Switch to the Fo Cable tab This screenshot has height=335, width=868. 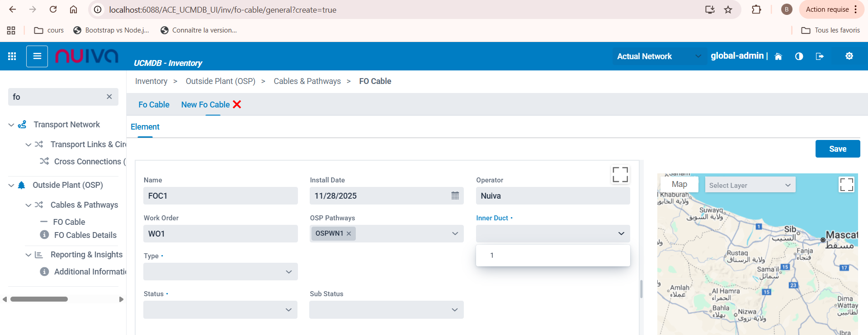tap(154, 105)
